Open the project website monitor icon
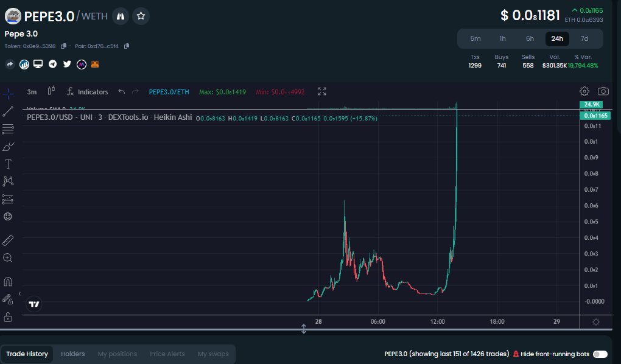The height and width of the screenshot is (364, 621). 38,64
